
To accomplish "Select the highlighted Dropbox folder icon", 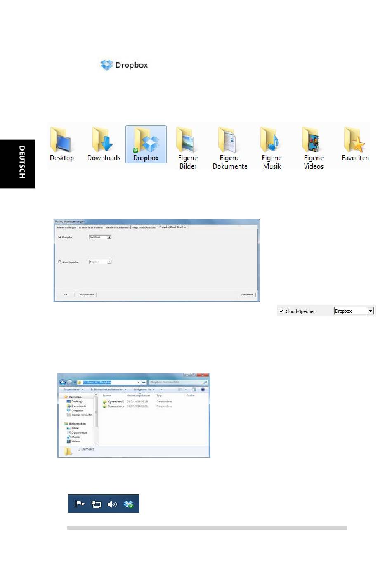I will click(146, 144).
